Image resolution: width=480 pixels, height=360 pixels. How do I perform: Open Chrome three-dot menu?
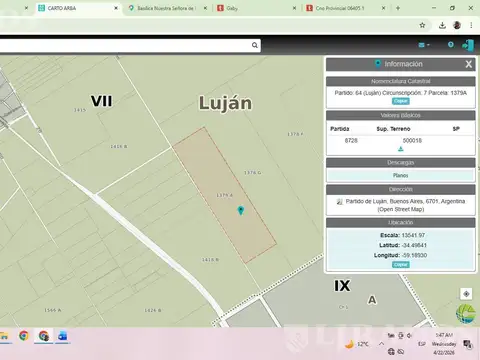[471, 25]
